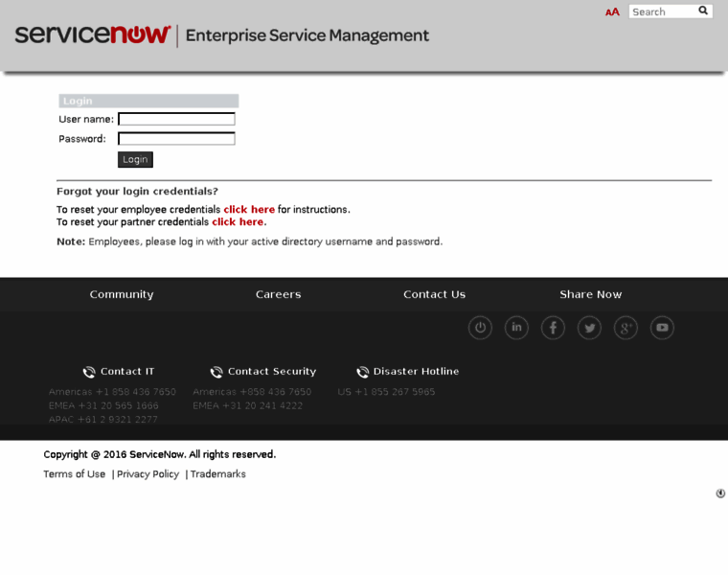Click the small power icon near page bottom right
Screen dimensions: 728x575
point(720,494)
